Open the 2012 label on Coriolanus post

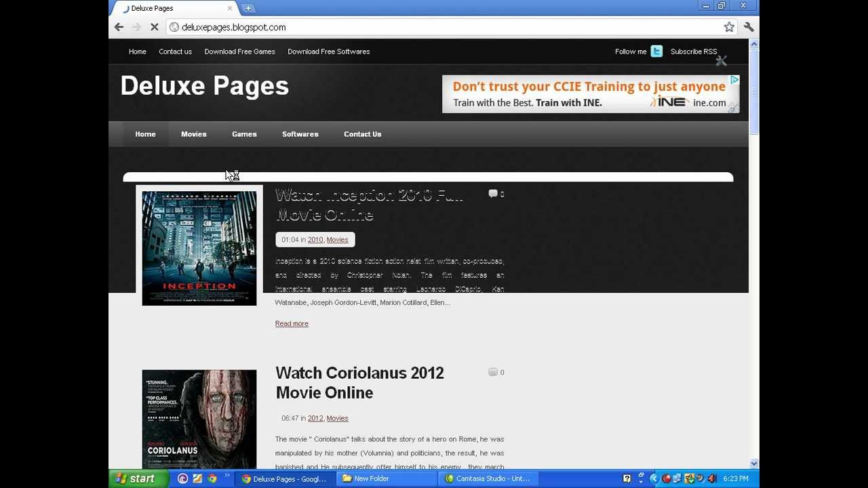(315, 418)
